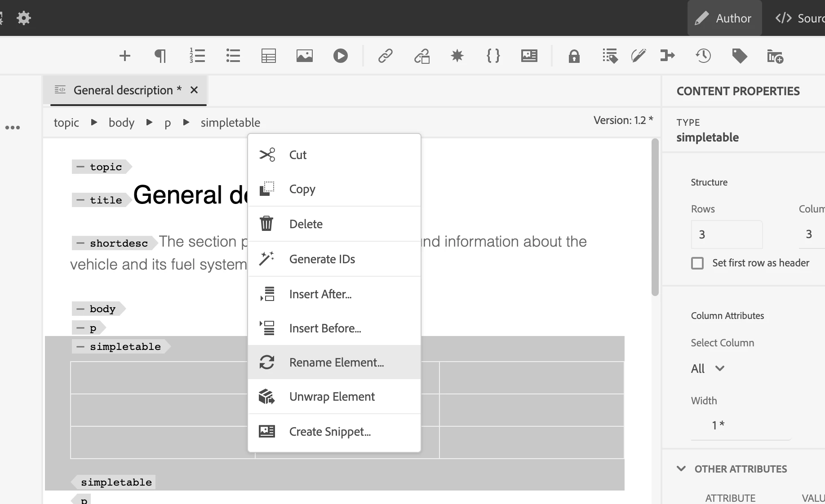Select Generate IDs menu entry
The height and width of the screenshot is (504, 825).
334,259
